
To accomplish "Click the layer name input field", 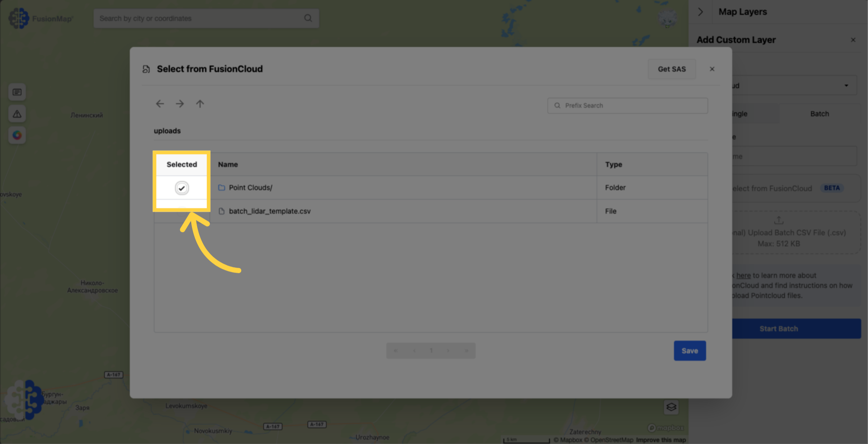I will click(x=794, y=156).
